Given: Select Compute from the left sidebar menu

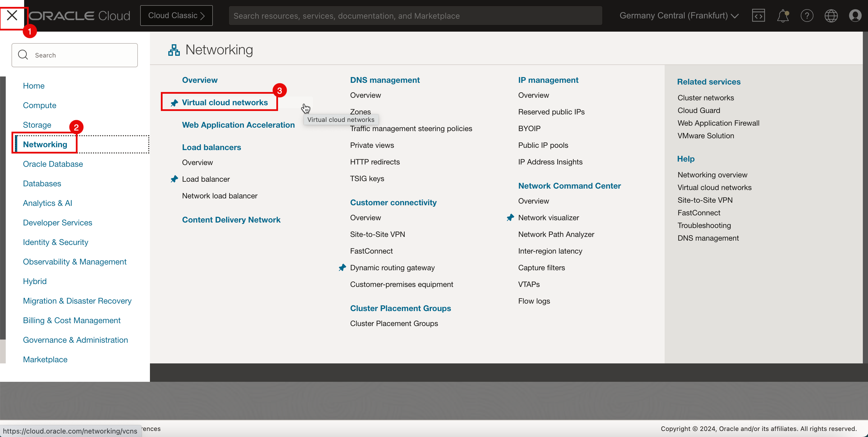Looking at the screenshot, I should click(x=39, y=105).
